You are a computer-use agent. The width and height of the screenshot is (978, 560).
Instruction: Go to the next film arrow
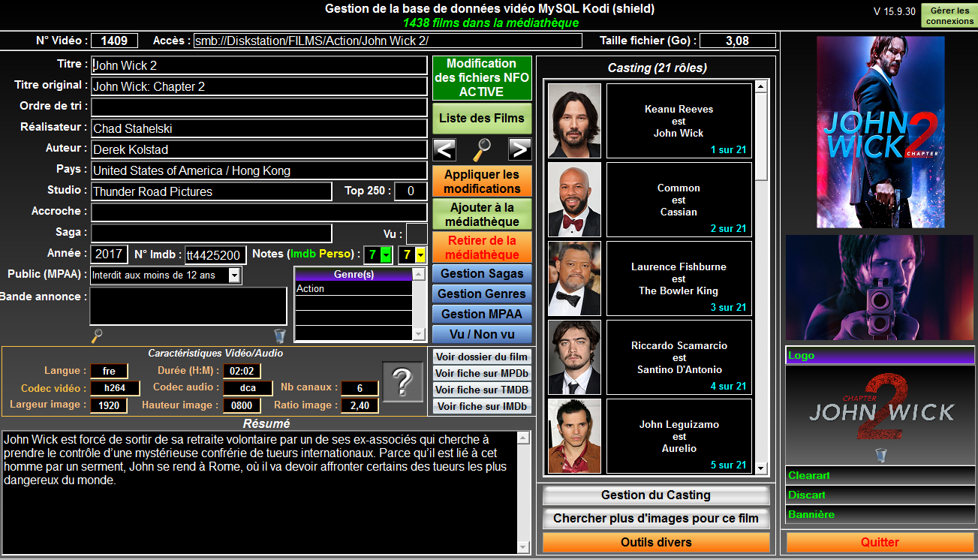point(519,149)
